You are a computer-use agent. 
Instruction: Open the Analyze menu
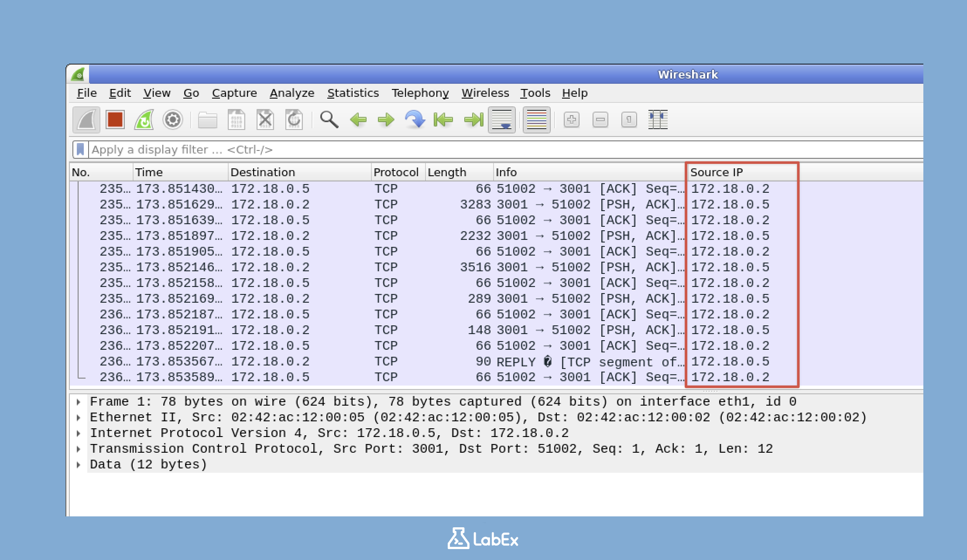pyautogui.click(x=292, y=93)
